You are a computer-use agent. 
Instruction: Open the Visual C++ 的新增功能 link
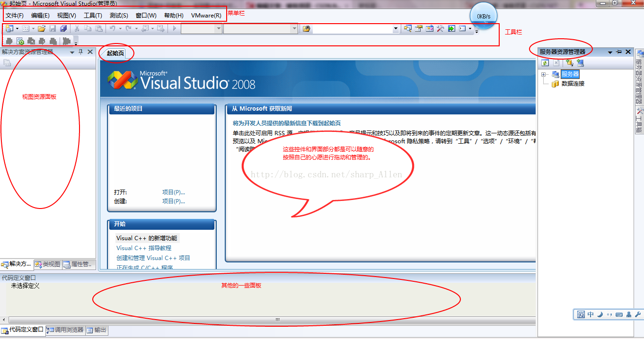pyautogui.click(x=147, y=238)
